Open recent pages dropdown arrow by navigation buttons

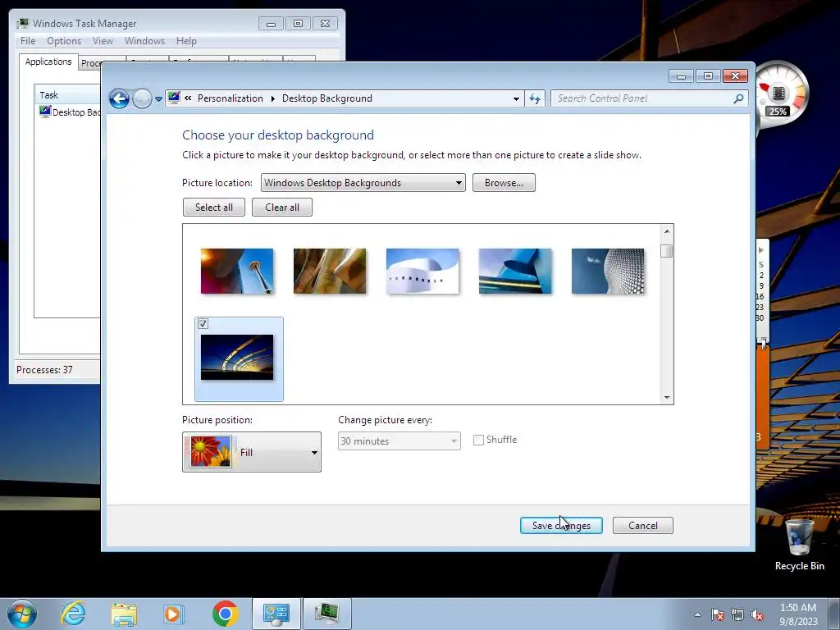coord(158,99)
